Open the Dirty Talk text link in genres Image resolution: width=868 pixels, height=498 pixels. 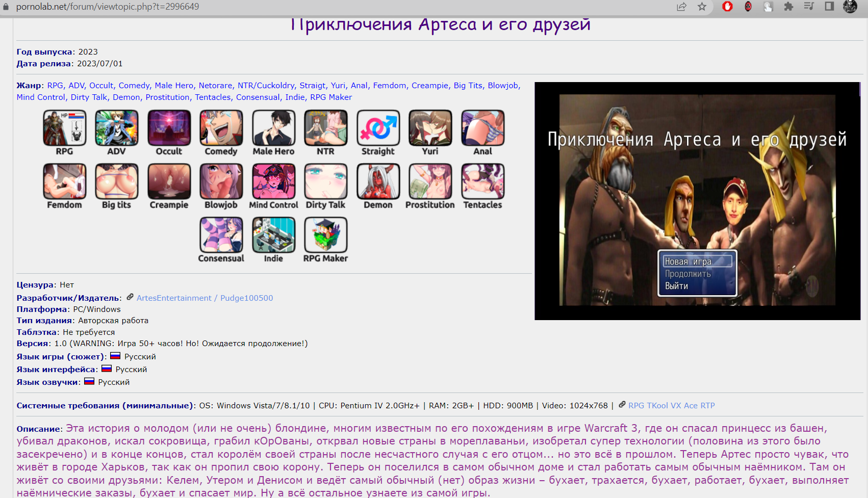89,97
